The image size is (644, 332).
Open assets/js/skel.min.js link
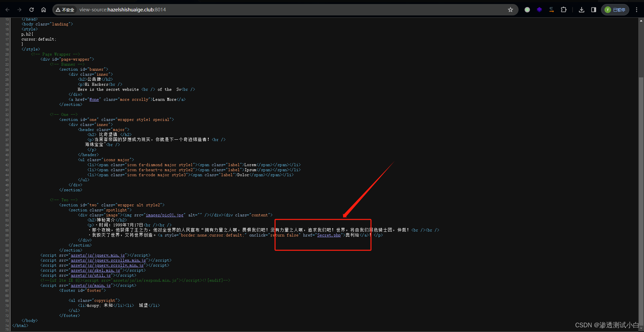pos(96,270)
